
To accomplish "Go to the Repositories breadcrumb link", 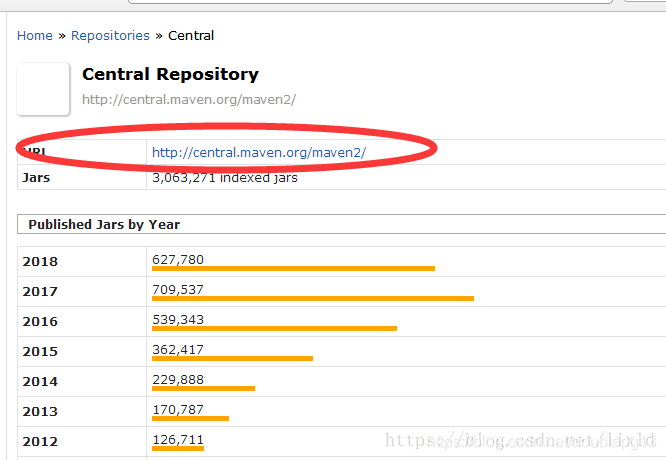I will (110, 36).
